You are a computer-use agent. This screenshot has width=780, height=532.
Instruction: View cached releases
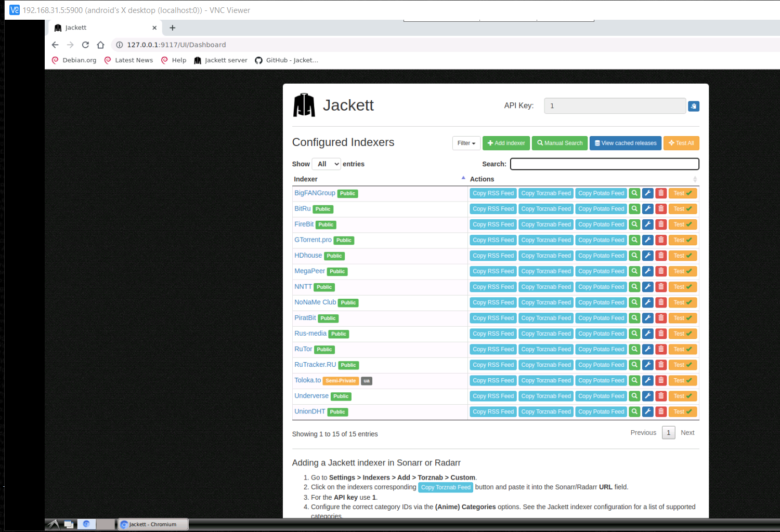tap(626, 143)
